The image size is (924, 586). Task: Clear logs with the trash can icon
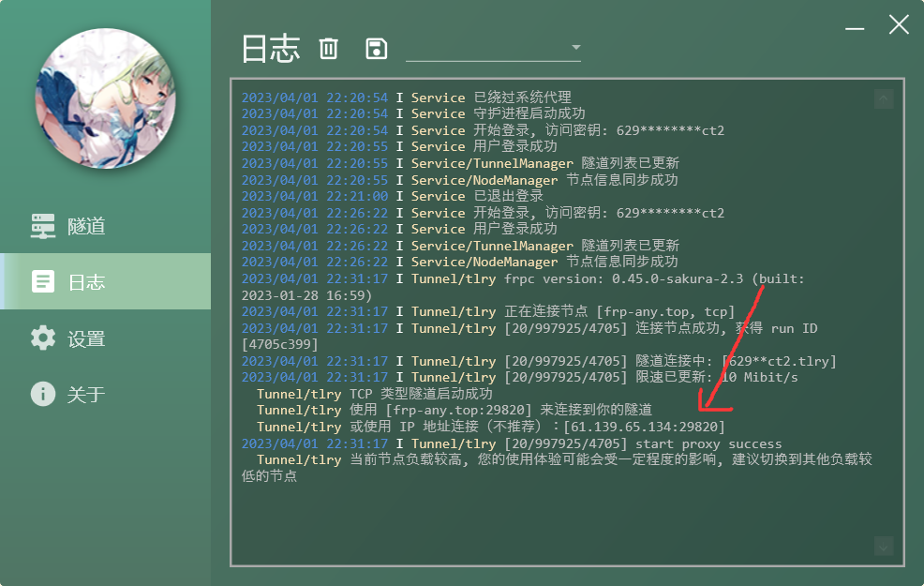tap(328, 49)
